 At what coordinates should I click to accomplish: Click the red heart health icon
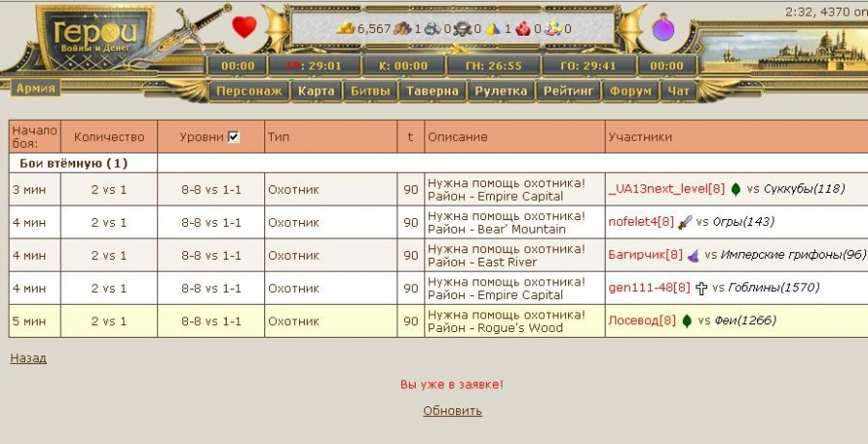[x=245, y=27]
